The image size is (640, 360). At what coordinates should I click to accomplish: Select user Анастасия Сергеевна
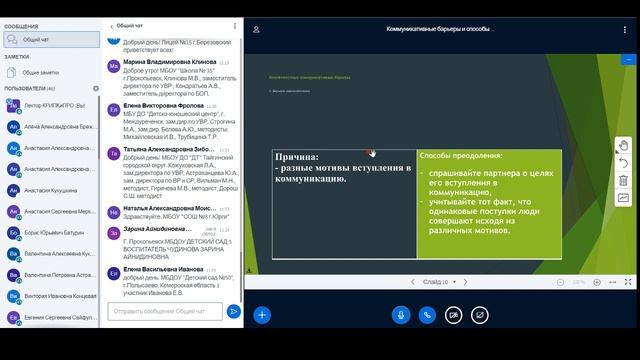50,212
